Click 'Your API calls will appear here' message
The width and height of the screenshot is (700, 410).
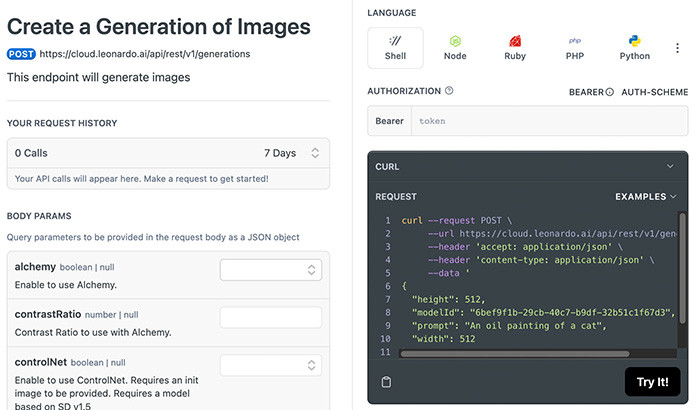point(142,179)
